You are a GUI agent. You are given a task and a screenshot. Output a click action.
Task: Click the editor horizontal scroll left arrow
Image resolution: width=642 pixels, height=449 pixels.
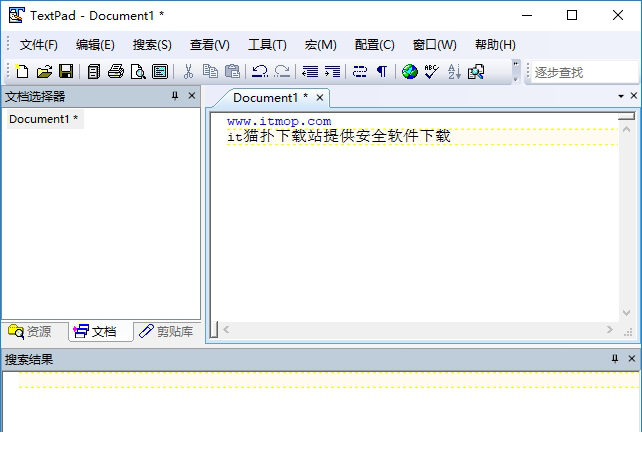tap(226, 329)
